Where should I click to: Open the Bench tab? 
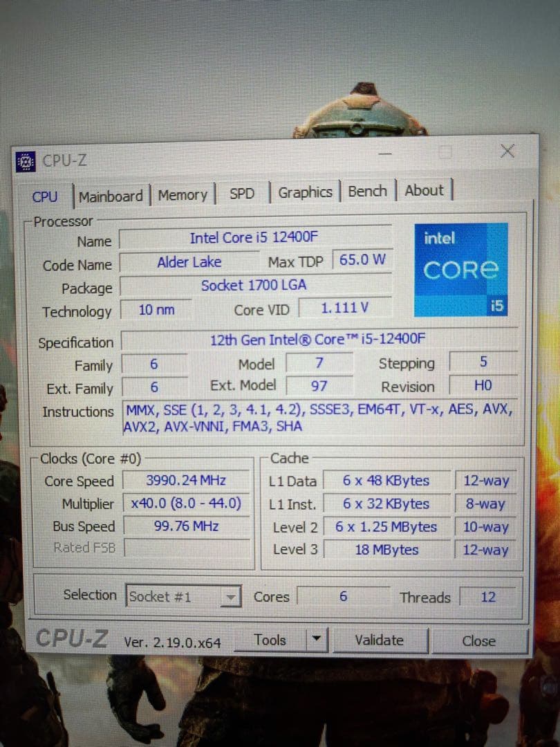368,191
